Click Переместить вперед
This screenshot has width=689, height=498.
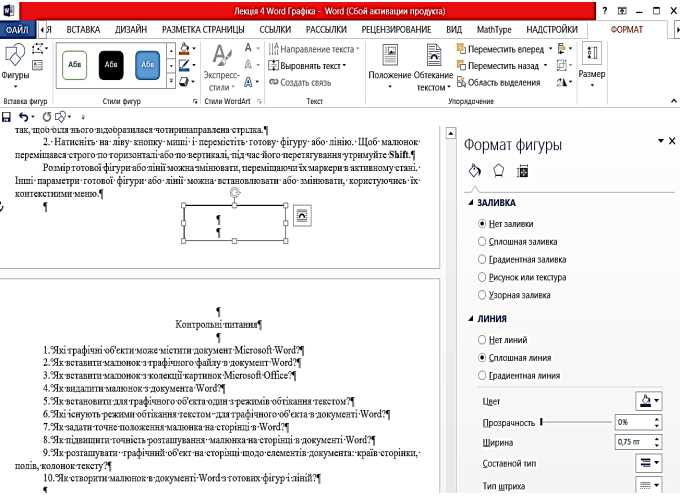[501, 49]
